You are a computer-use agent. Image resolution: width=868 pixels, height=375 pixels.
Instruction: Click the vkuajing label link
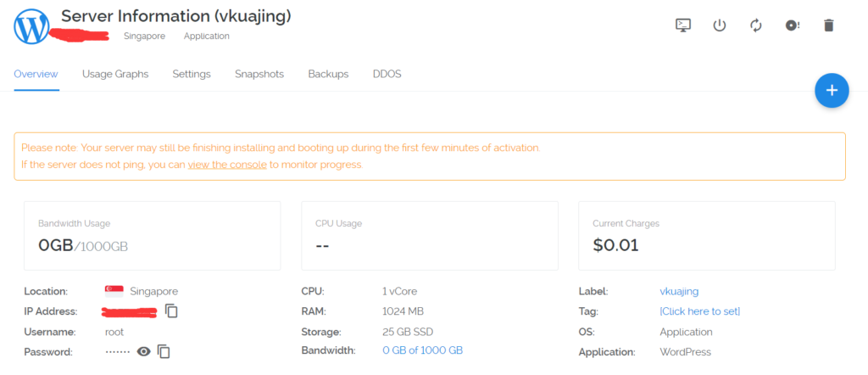pyautogui.click(x=679, y=291)
